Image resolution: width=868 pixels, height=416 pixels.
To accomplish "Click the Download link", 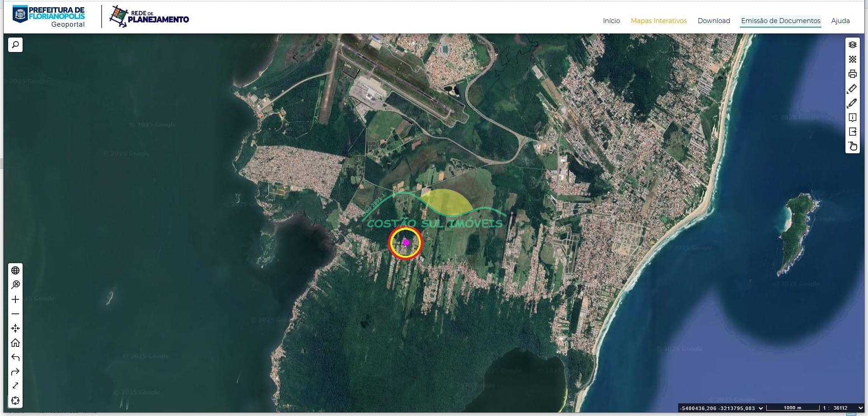I will [713, 21].
